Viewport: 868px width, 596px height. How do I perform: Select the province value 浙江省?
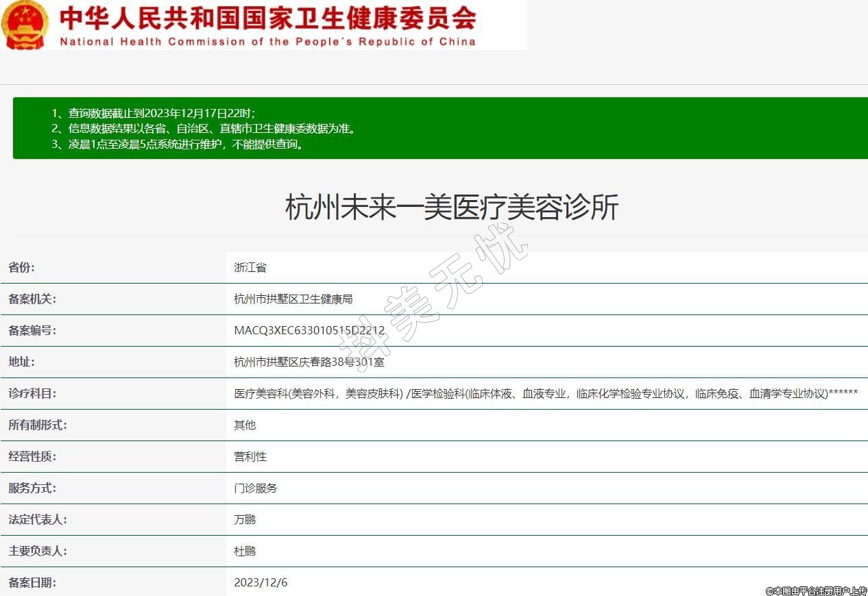click(250, 268)
